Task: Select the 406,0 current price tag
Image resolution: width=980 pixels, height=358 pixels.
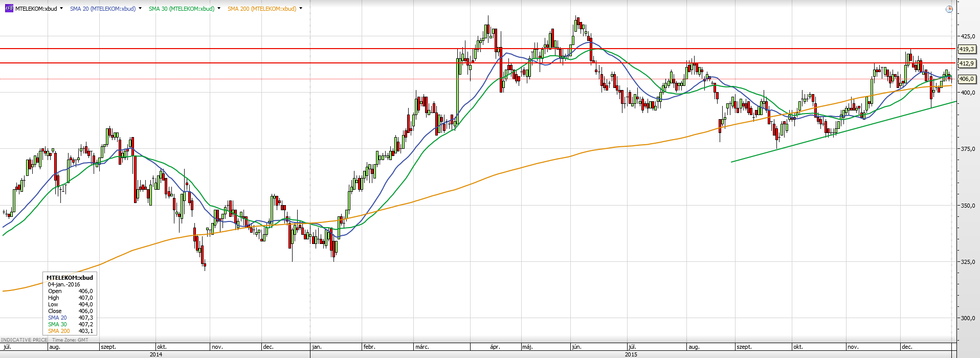Action: tap(966, 79)
